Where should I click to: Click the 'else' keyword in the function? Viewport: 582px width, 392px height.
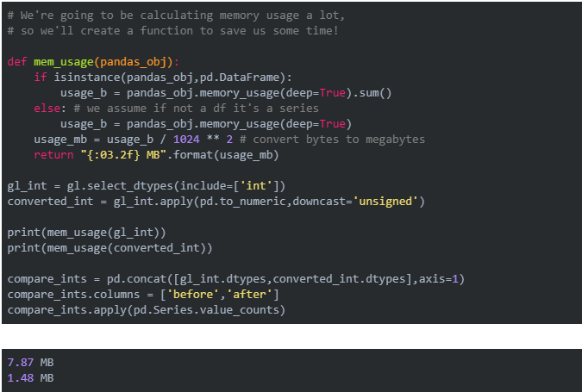coord(47,109)
